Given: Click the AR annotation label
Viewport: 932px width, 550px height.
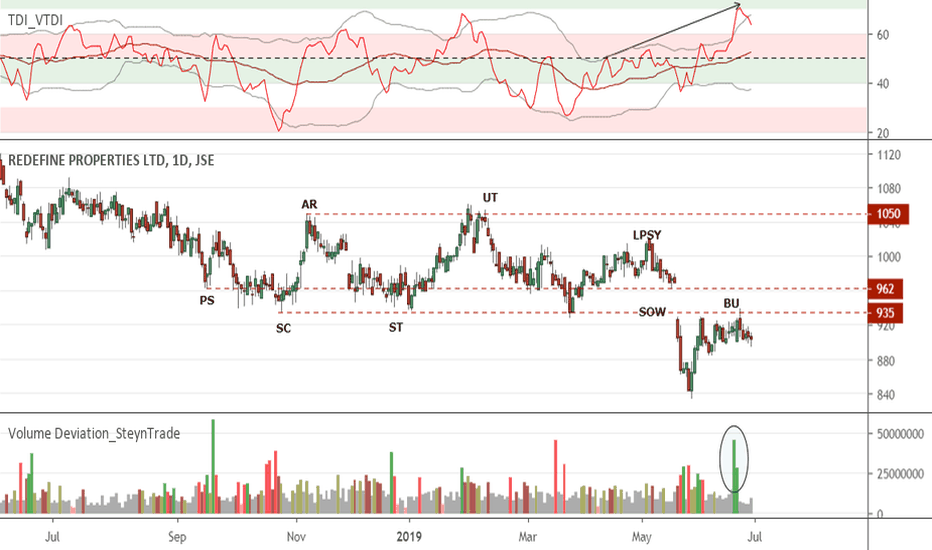Looking at the screenshot, I should 309,205.
